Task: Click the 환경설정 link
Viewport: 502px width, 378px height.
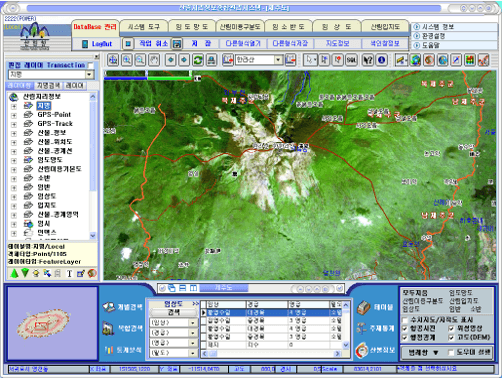Action: point(434,36)
